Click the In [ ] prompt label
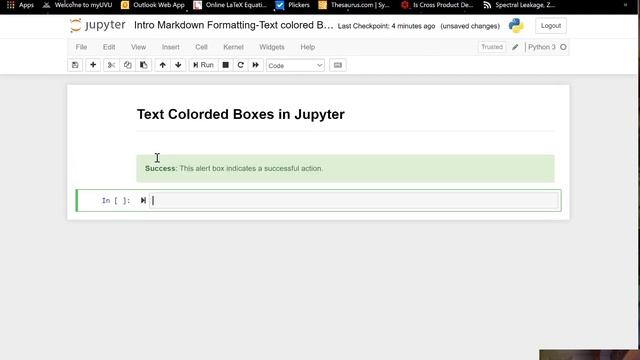This screenshot has width=640, height=360. coord(116,200)
